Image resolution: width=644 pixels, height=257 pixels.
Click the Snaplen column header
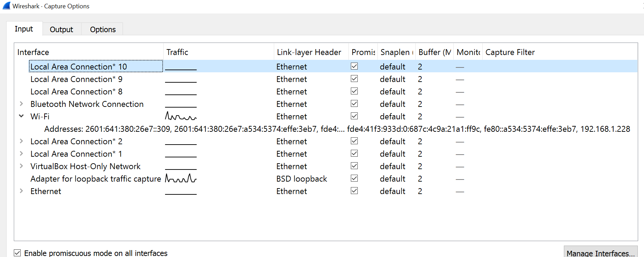pyautogui.click(x=396, y=52)
